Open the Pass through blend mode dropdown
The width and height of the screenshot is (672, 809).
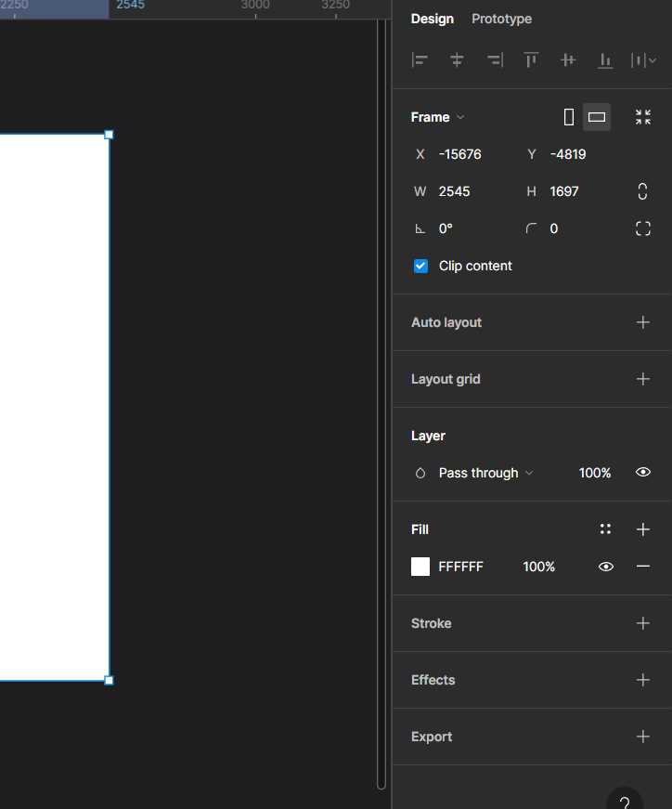(485, 473)
